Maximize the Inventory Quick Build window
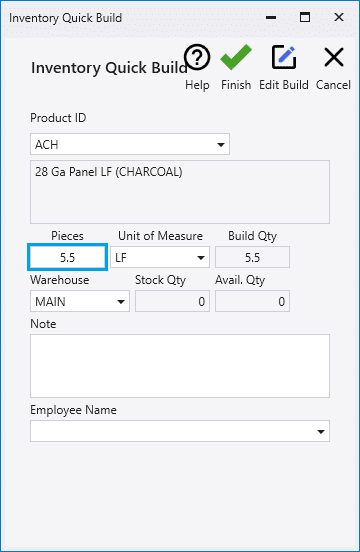 pos(305,17)
